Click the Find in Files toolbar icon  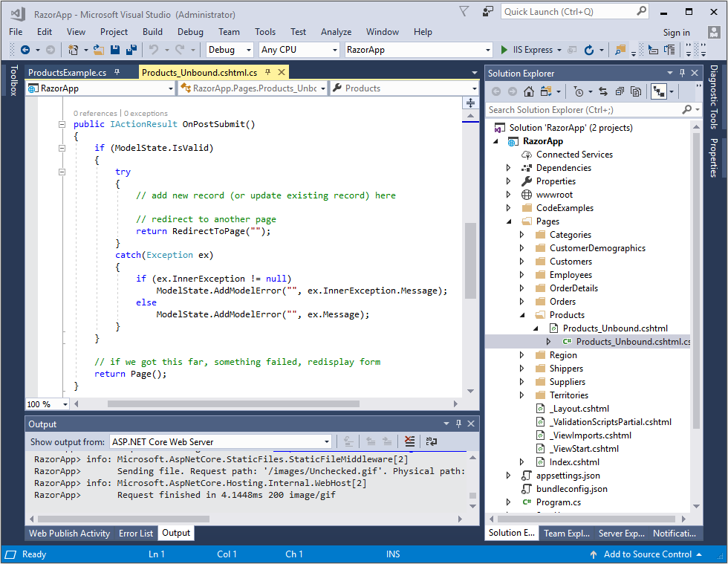[620, 50]
